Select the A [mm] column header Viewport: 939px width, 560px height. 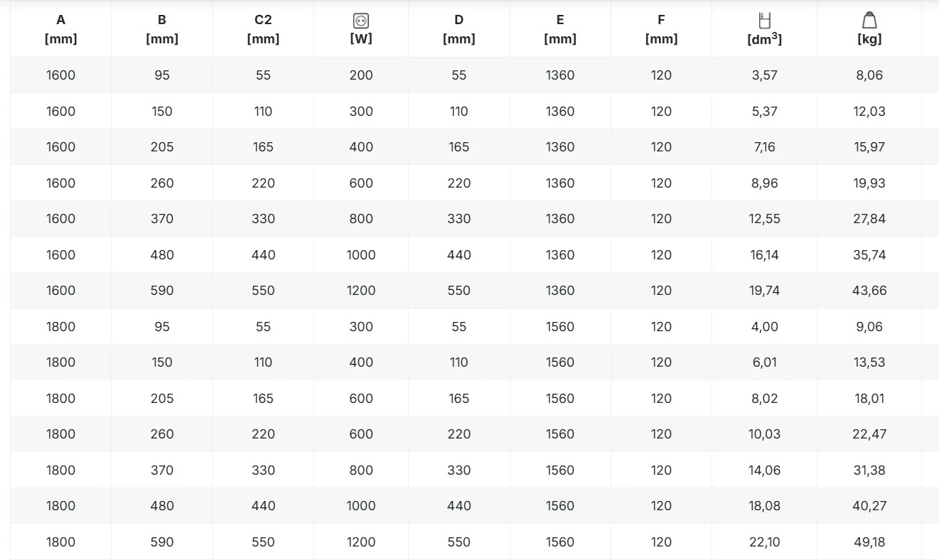(x=60, y=29)
